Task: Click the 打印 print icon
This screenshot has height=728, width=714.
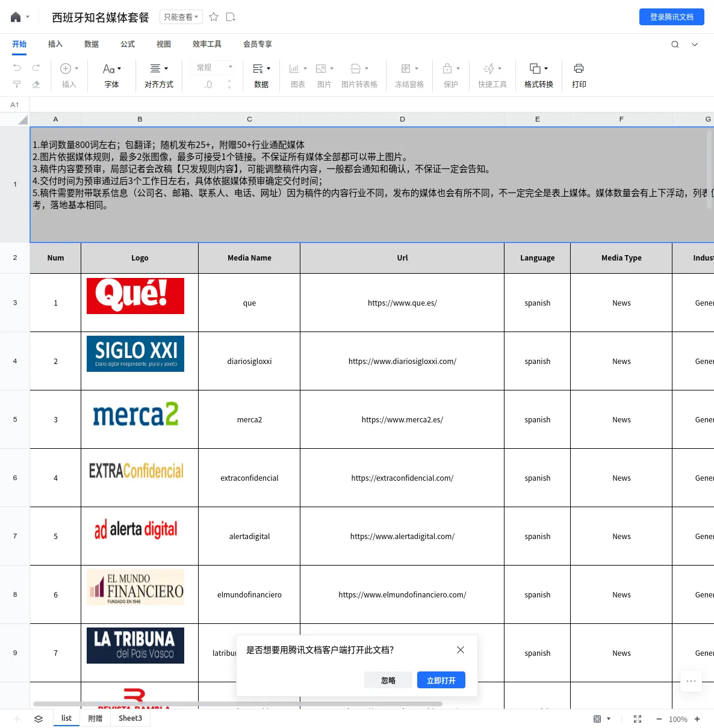Action: click(579, 69)
